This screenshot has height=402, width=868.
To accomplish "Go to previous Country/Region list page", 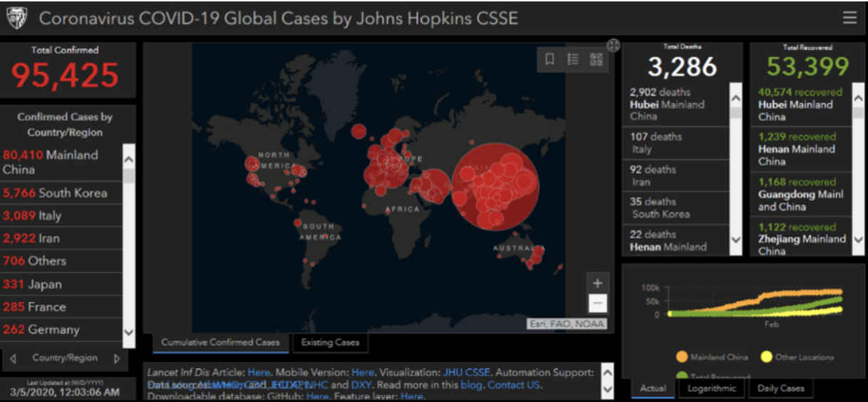I will [13, 359].
